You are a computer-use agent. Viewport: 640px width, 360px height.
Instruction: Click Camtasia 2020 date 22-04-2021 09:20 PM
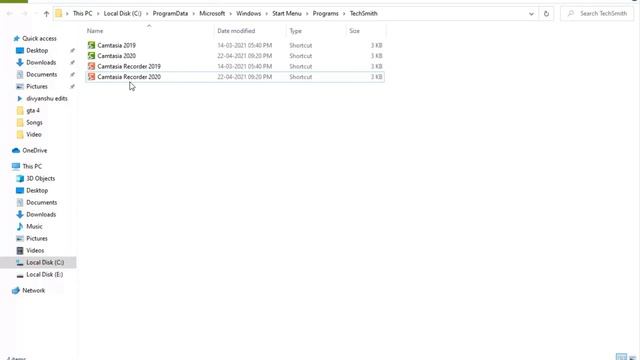(244, 56)
